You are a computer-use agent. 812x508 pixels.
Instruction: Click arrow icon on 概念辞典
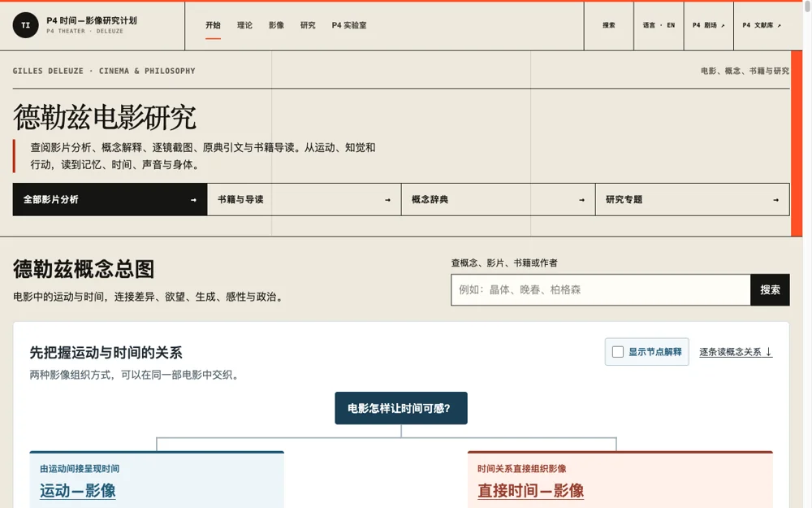click(581, 200)
